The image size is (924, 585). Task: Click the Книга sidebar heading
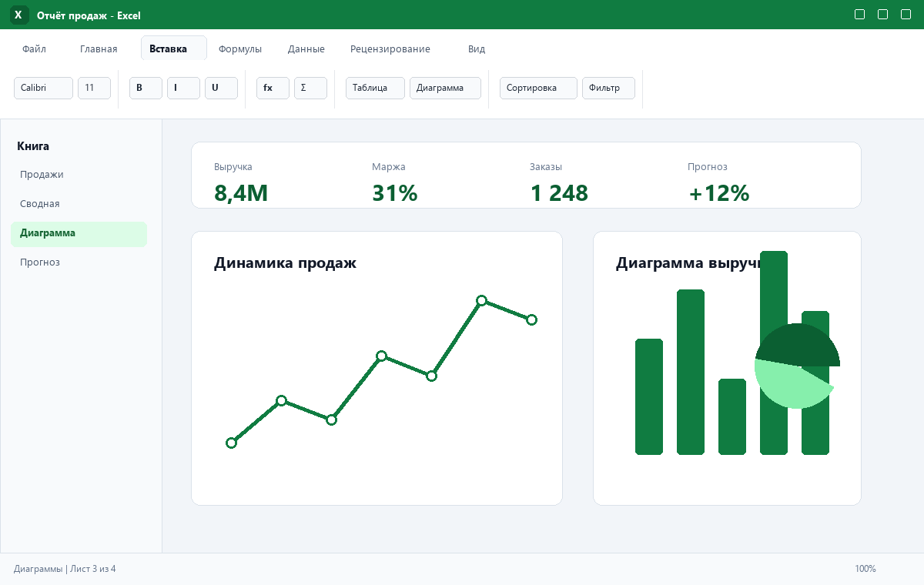click(33, 146)
